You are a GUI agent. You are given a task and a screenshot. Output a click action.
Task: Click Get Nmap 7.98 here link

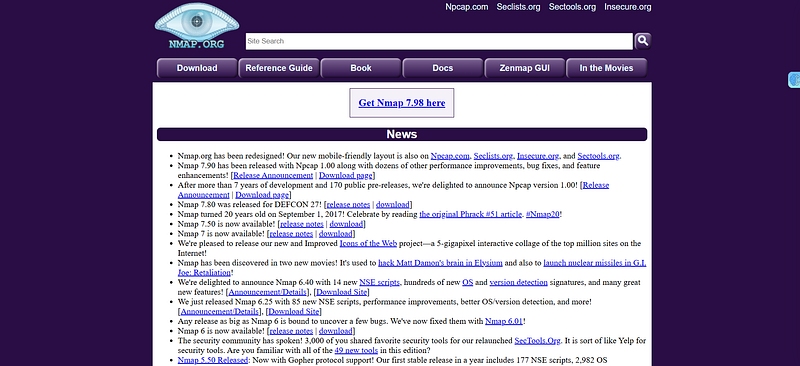click(x=402, y=103)
